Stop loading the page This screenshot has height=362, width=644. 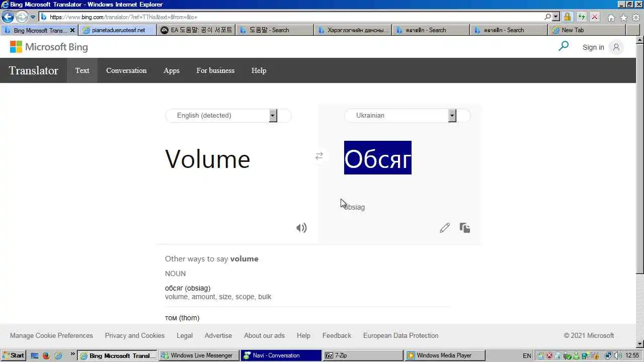point(594,17)
